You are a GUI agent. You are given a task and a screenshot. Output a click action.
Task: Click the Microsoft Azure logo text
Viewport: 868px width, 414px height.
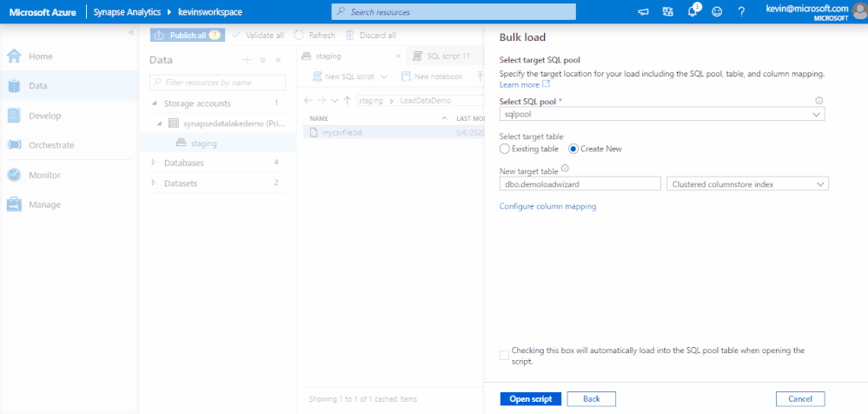point(43,11)
